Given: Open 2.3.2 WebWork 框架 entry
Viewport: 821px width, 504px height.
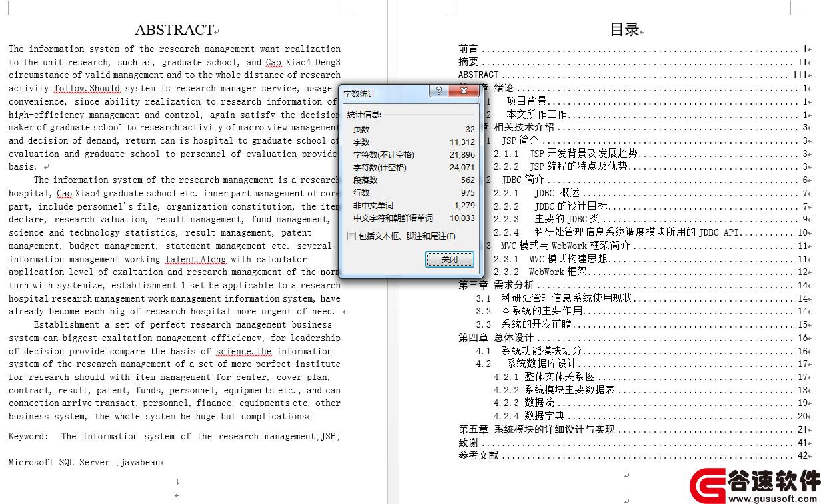Looking at the screenshot, I should [x=650, y=272].
